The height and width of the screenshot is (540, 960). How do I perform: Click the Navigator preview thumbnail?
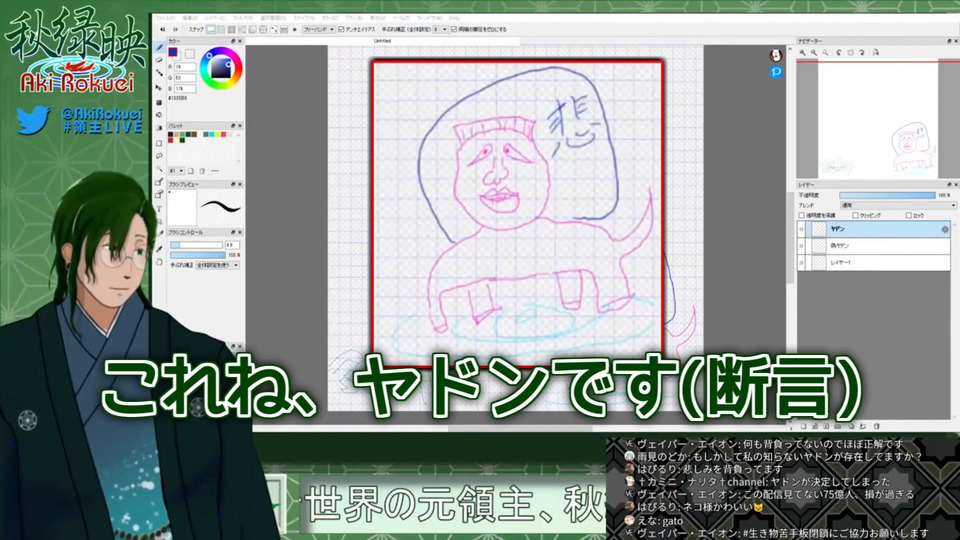click(x=878, y=120)
